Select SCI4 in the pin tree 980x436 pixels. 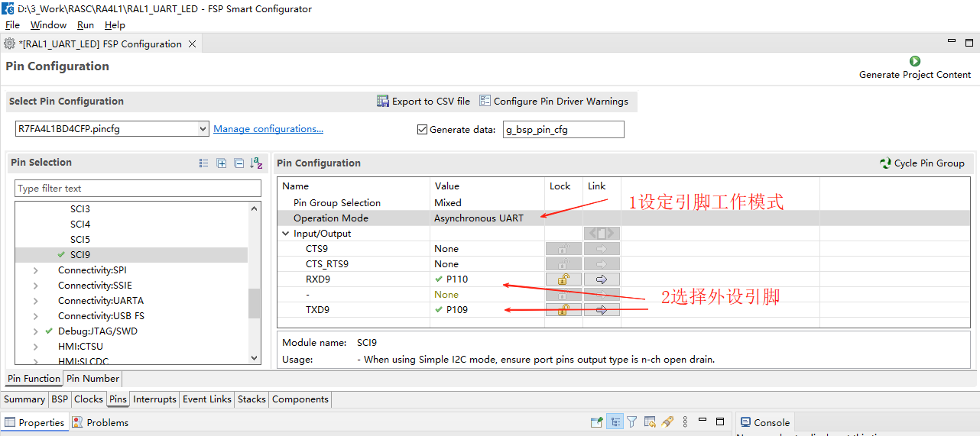click(x=80, y=224)
